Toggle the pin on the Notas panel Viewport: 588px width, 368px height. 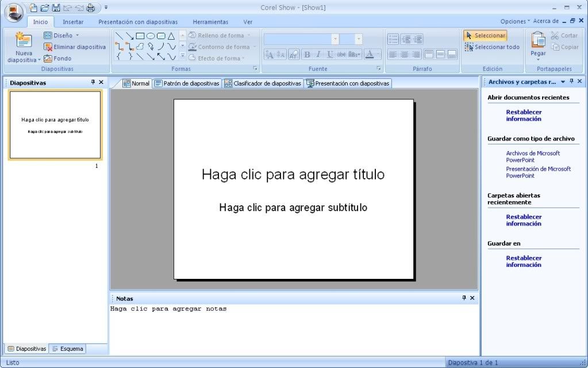(x=464, y=297)
